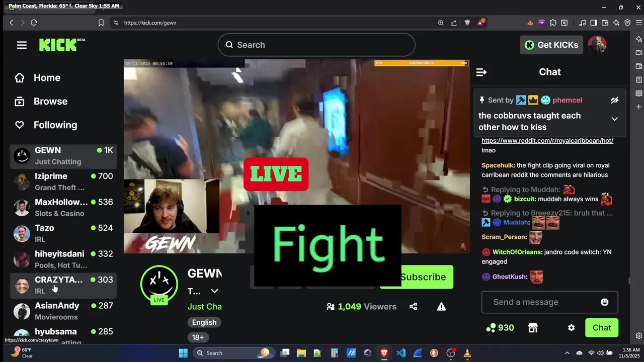644x362 pixels.
Task: Click username WitchOfOrleans in chat
Action: point(517,252)
